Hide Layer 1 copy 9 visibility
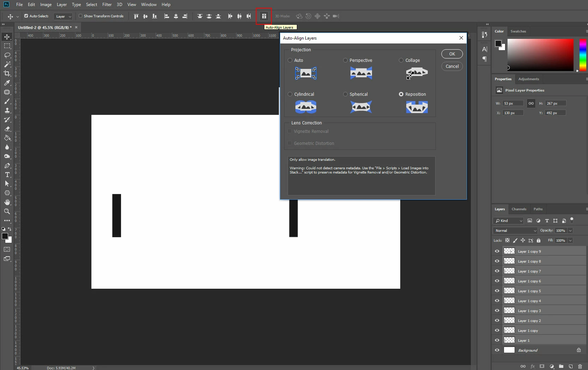588x370 pixels. pyautogui.click(x=497, y=251)
